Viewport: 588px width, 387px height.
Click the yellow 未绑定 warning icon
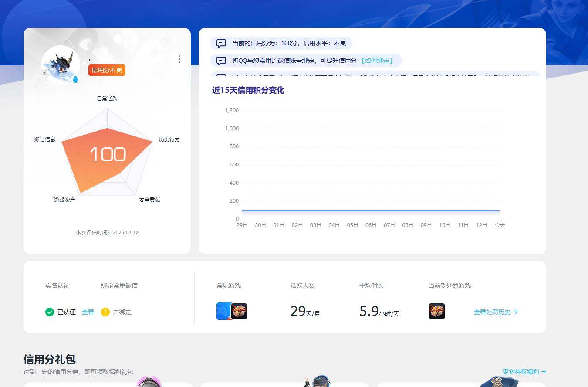105,312
